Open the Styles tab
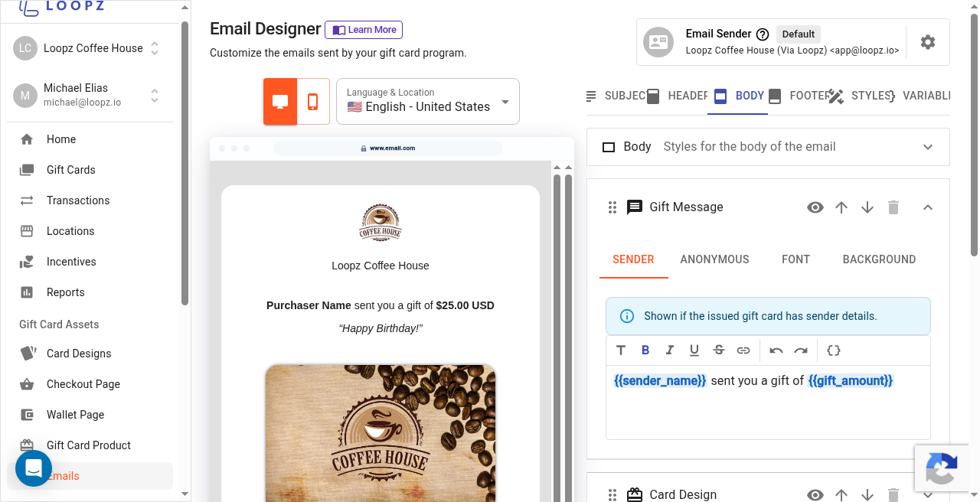Viewport: 980px width, 502px height. click(861, 96)
